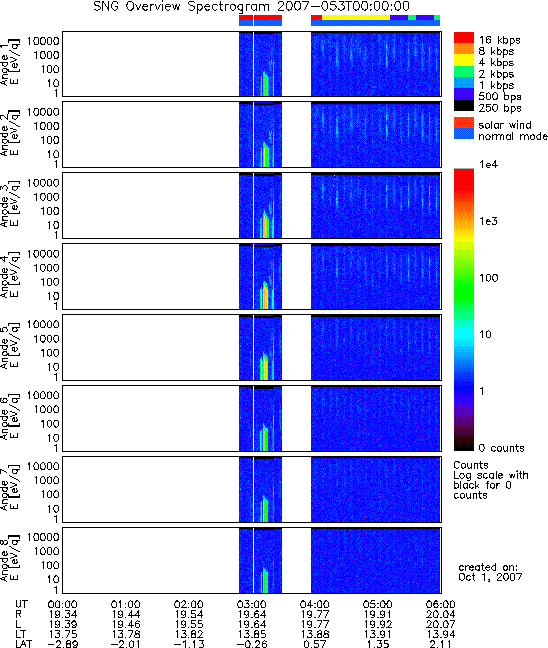Screen dimensions: 548x648
Task: Click the Anode 4 E [eV/q] axis label
Action: (9, 276)
